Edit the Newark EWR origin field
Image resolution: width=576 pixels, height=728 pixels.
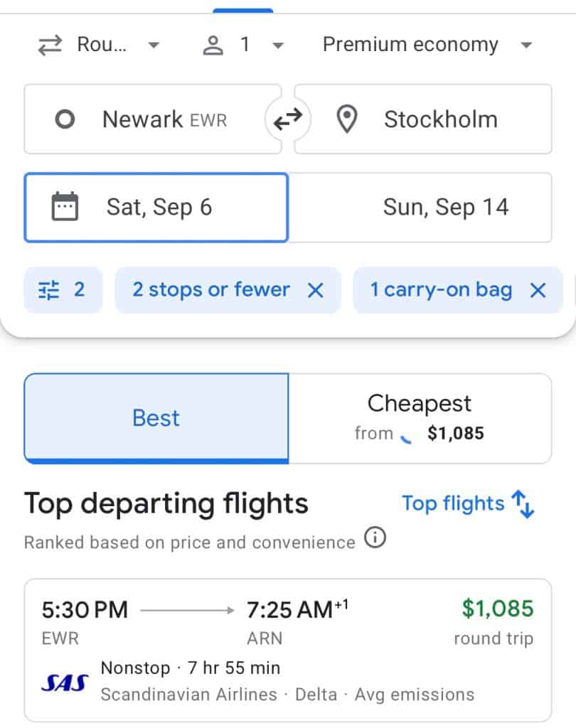(x=164, y=119)
